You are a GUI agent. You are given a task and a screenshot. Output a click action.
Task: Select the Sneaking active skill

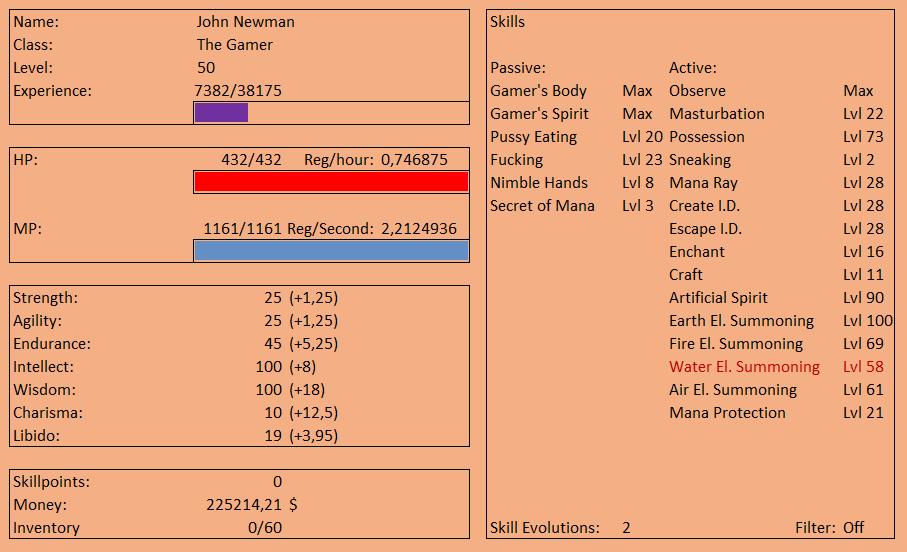[x=700, y=160]
